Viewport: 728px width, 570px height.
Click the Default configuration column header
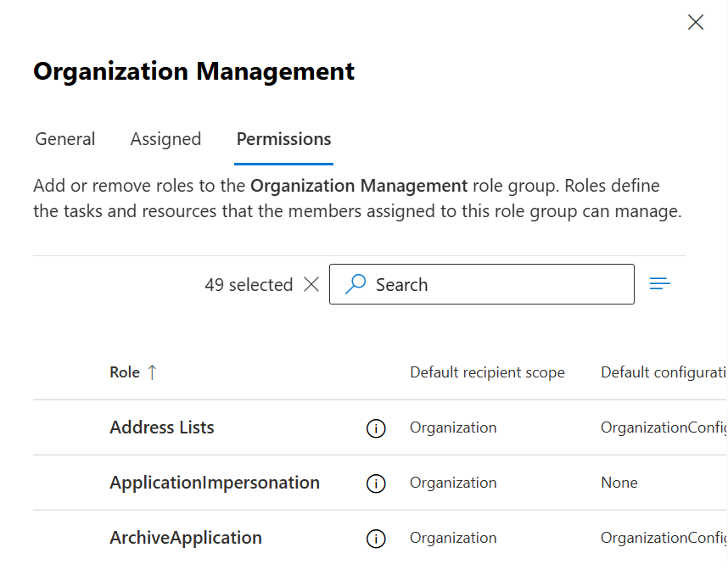point(664,372)
